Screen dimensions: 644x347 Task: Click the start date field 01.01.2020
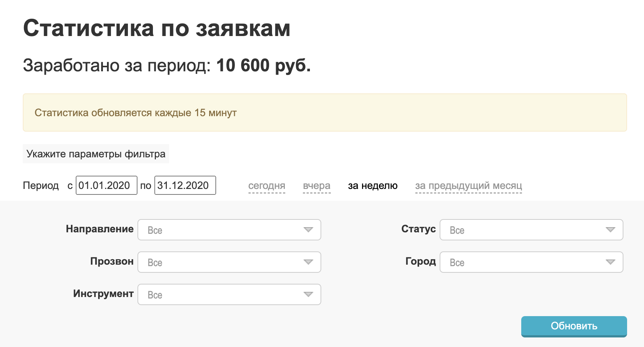tap(106, 185)
